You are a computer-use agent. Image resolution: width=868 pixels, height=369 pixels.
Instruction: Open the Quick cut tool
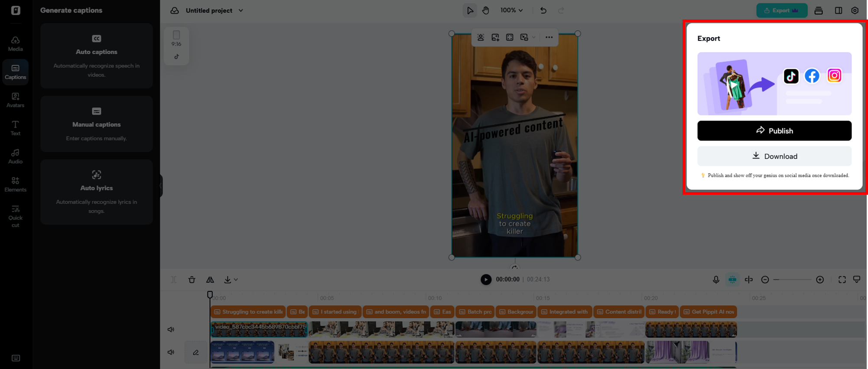15,216
